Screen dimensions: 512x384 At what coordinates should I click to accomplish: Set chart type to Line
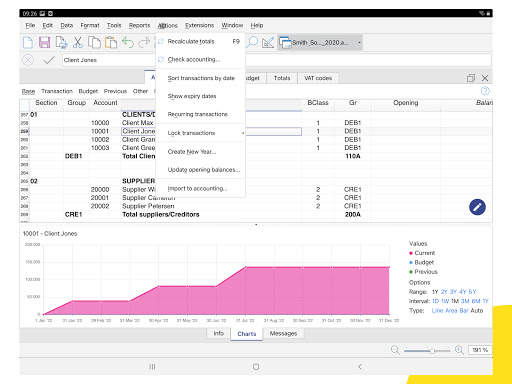click(437, 310)
